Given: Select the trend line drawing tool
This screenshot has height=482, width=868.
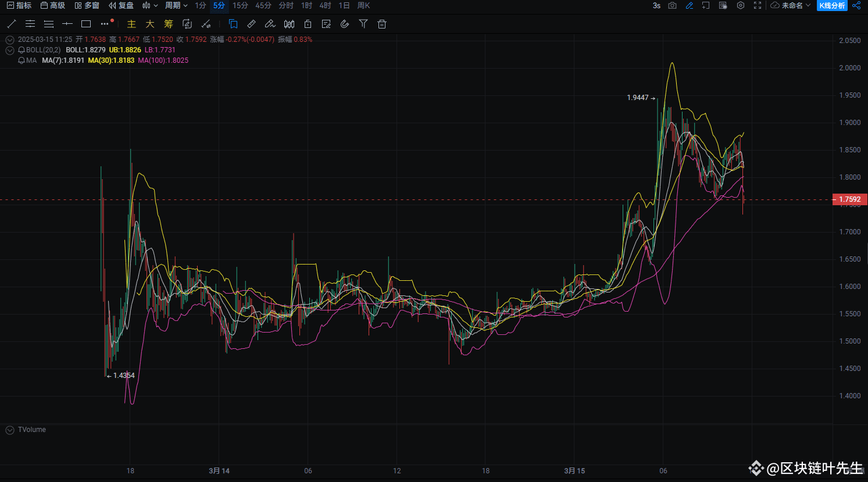Looking at the screenshot, I should point(12,24).
